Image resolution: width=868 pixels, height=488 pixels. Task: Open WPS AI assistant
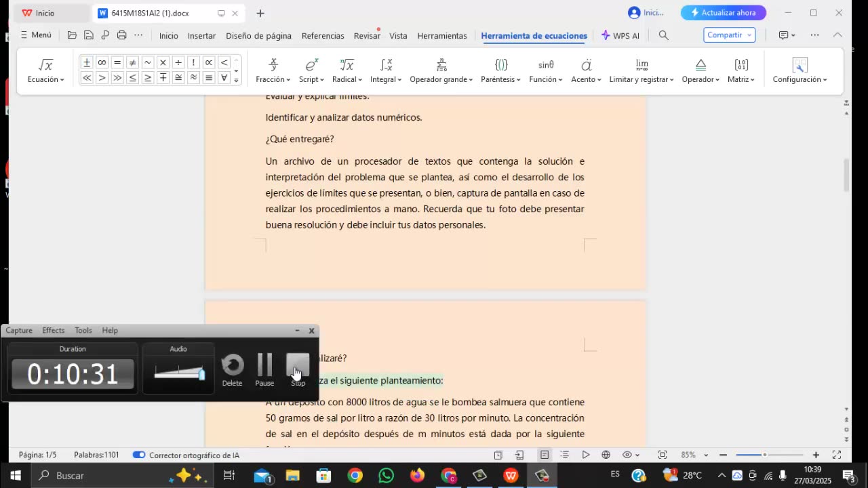(x=620, y=35)
